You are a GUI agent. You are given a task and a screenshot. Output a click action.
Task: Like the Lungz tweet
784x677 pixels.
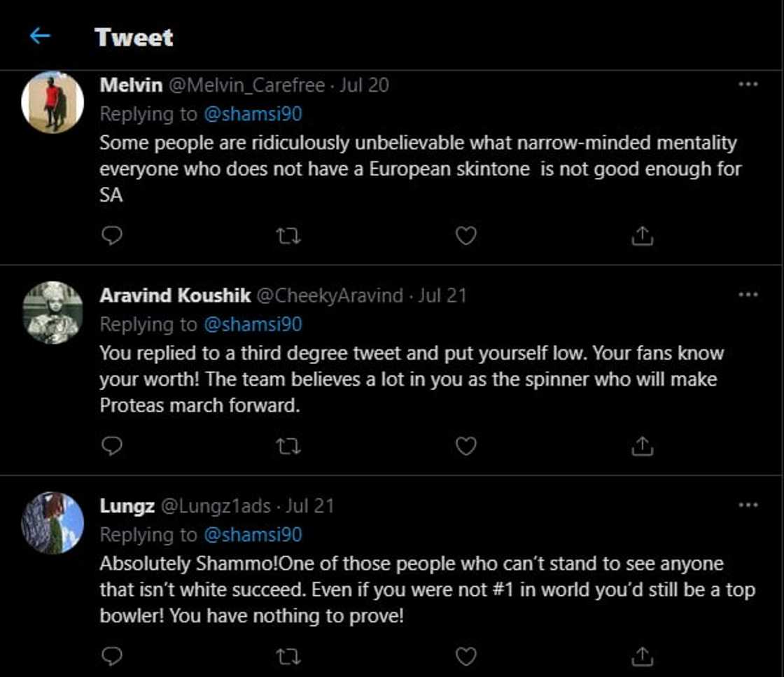click(465, 656)
